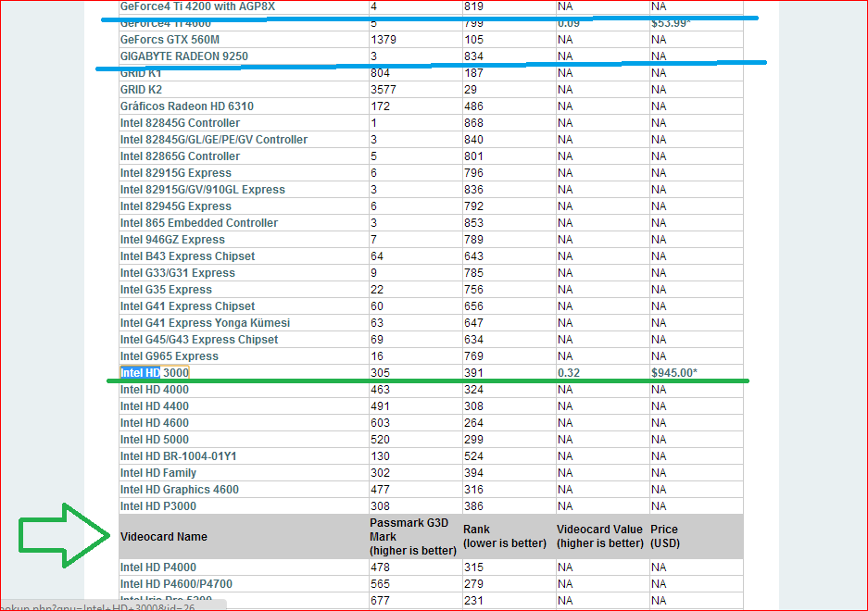The image size is (868, 611).
Task: Click rank 105 in the GTX 560M row
Action: [474, 40]
